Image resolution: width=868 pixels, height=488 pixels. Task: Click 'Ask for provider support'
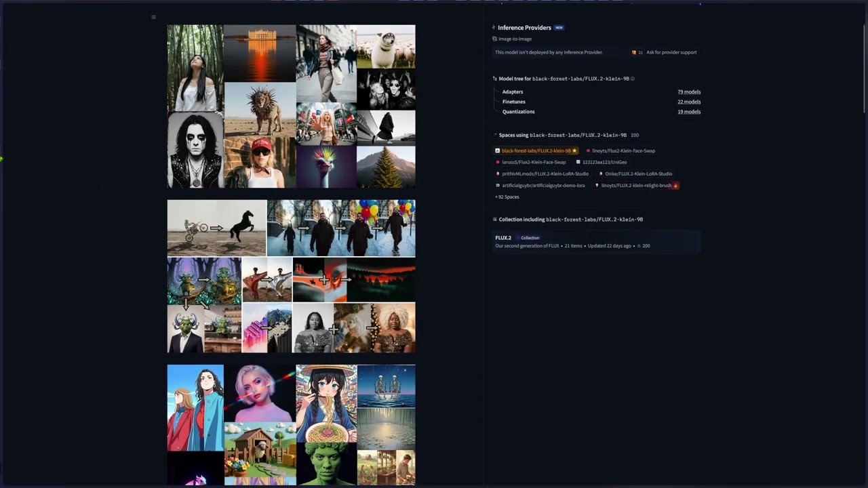click(x=671, y=52)
